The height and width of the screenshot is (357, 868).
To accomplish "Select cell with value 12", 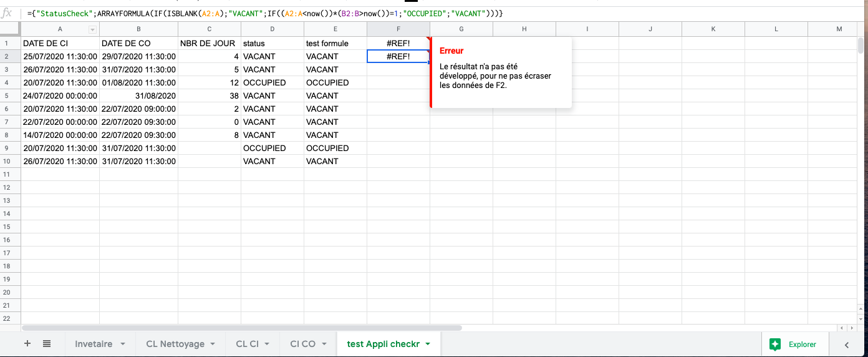I will point(210,82).
